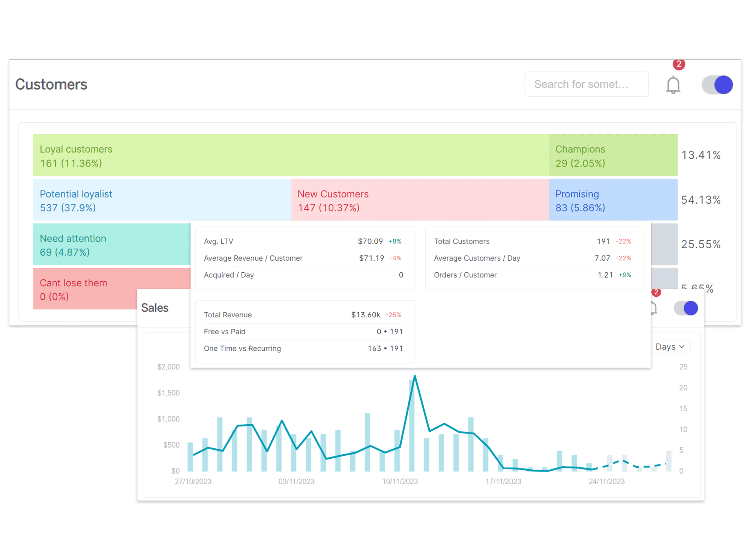The height and width of the screenshot is (560, 750).
Task: Click the Promising segment tile
Action: [x=613, y=200]
